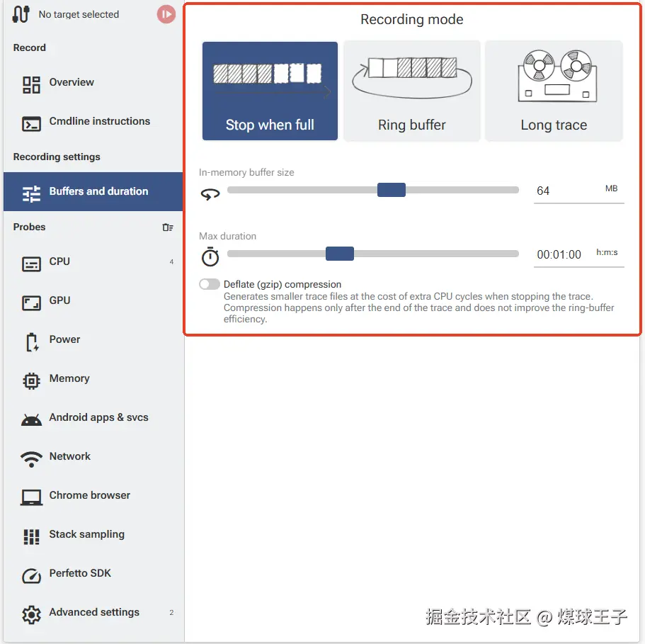Screen dimensions: 645x644
Task: Click the target device selector icon
Action: coord(21,14)
